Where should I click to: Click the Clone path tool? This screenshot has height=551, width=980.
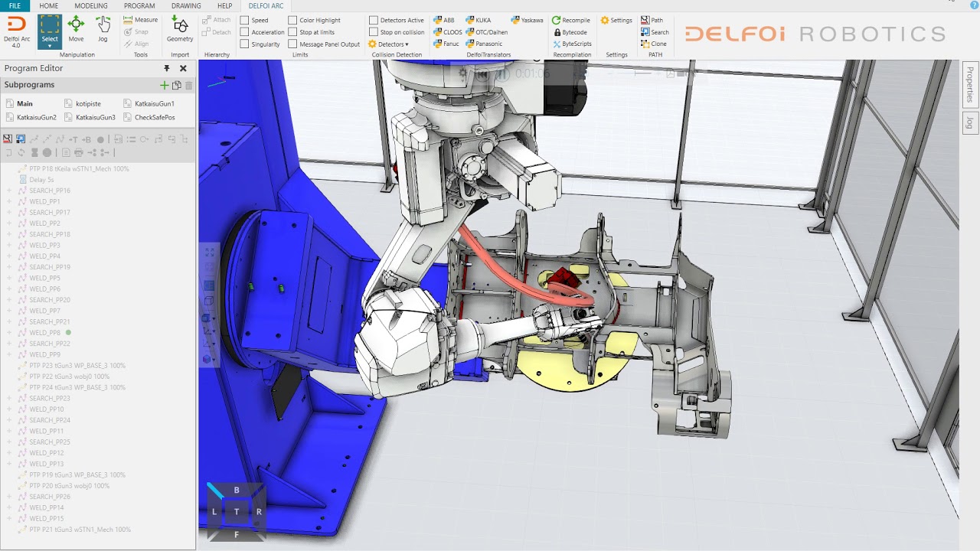pyautogui.click(x=654, y=44)
